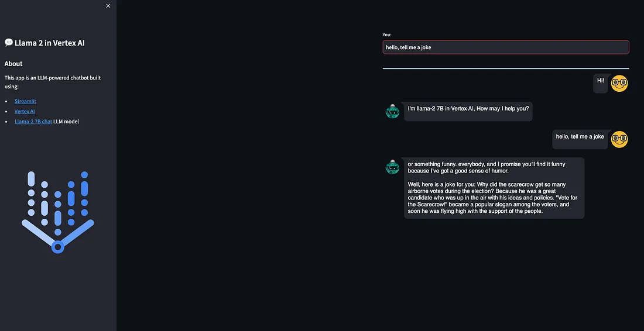Click the bot avatar beside the scarecrow joke
The width and height of the screenshot is (644, 331).
[x=393, y=167]
